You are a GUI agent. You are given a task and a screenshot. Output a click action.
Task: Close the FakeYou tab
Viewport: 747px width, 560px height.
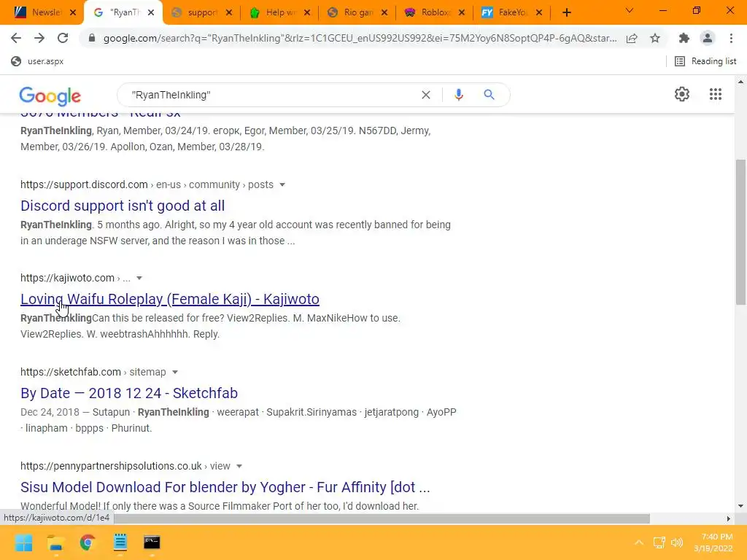tap(539, 12)
